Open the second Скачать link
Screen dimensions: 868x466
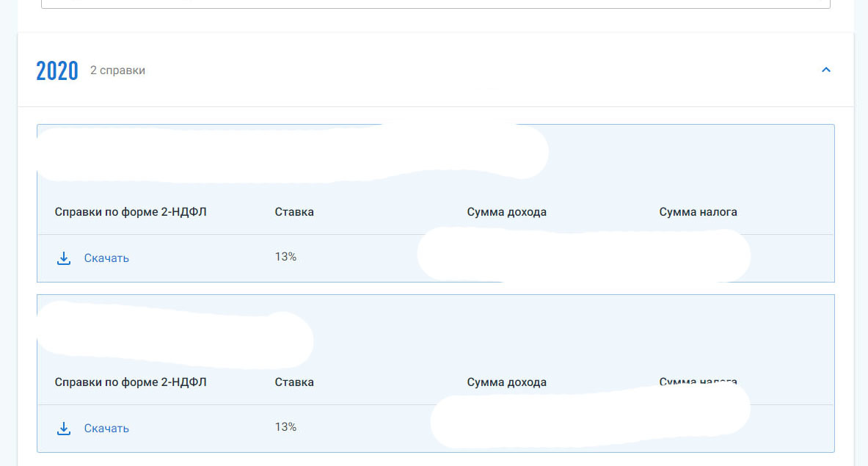coord(106,429)
